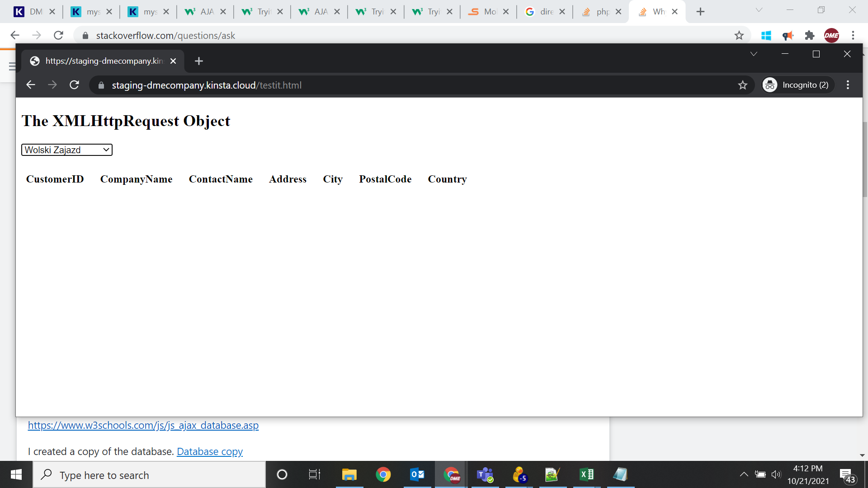Screen dimensions: 868x488
Task: Select 'Wolski Zajazd' from the dropdown
Action: [x=66, y=150]
